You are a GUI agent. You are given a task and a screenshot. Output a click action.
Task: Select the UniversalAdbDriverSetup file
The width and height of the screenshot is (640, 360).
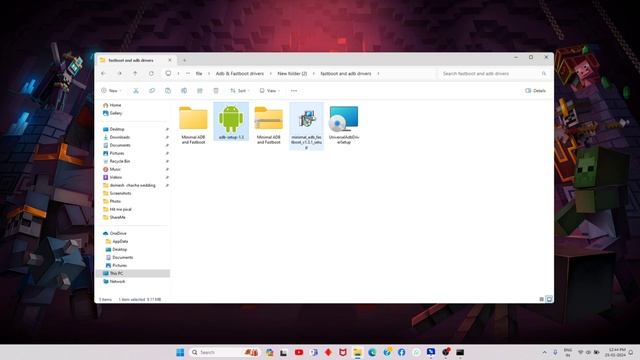344,124
